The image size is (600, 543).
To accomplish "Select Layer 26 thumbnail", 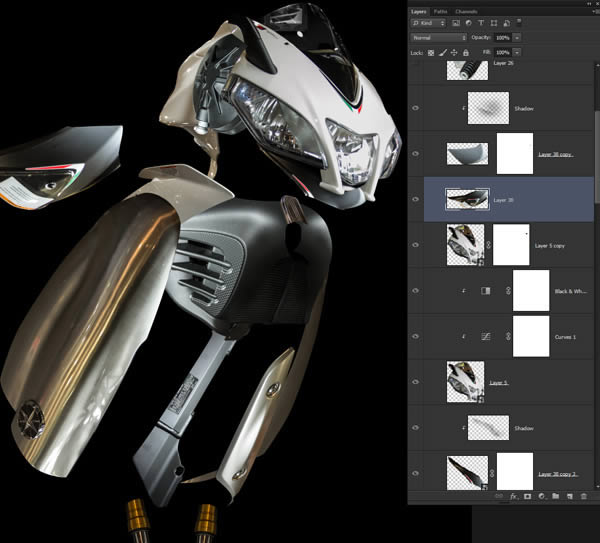I will tap(467, 70).
